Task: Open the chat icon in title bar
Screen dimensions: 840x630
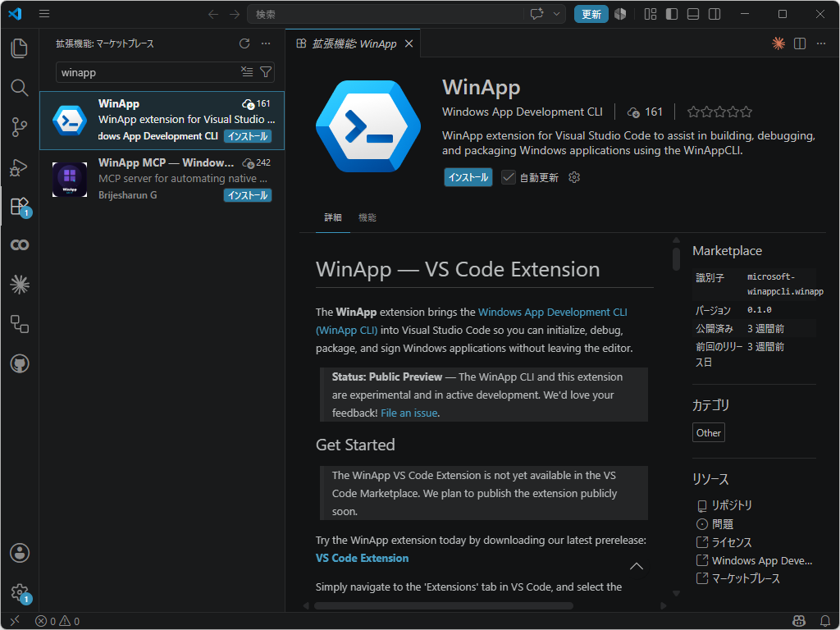Action: point(536,14)
